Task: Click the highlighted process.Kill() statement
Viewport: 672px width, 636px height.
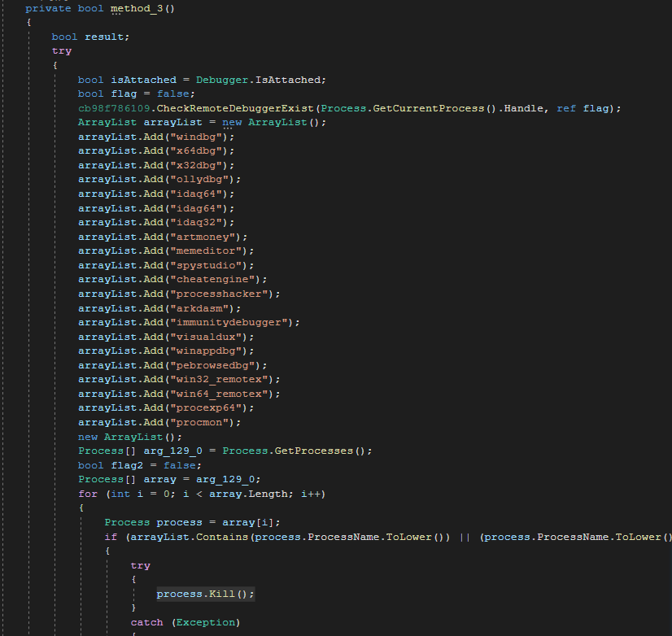Action: [x=205, y=594]
